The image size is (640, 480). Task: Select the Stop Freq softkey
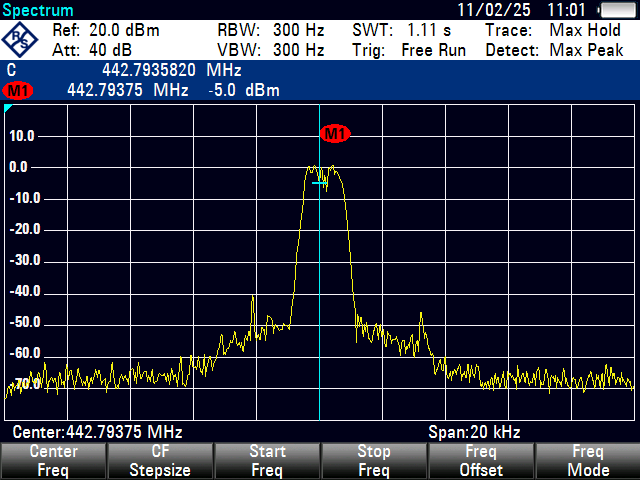click(374, 461)
